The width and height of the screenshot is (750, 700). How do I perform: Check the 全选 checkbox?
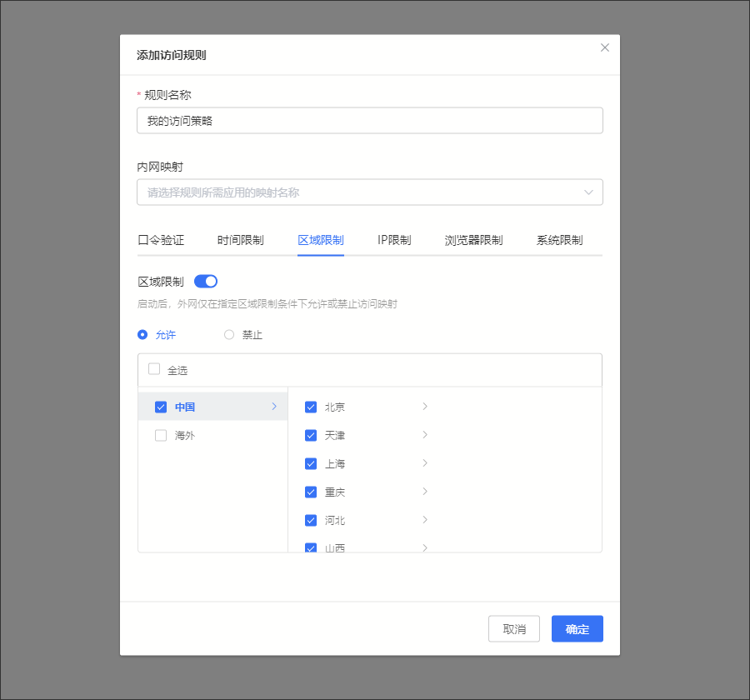coord(154,369)
